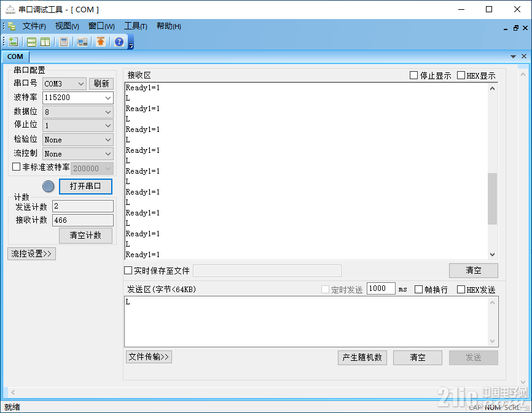
Task: Click send area scroll down arrow
Action: (x=492, y=341)
